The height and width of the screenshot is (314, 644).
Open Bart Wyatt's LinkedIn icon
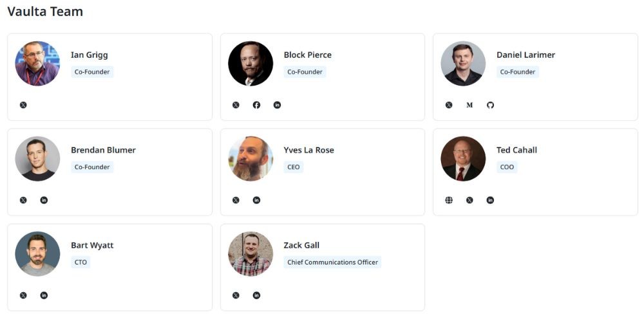pos(44,295)
